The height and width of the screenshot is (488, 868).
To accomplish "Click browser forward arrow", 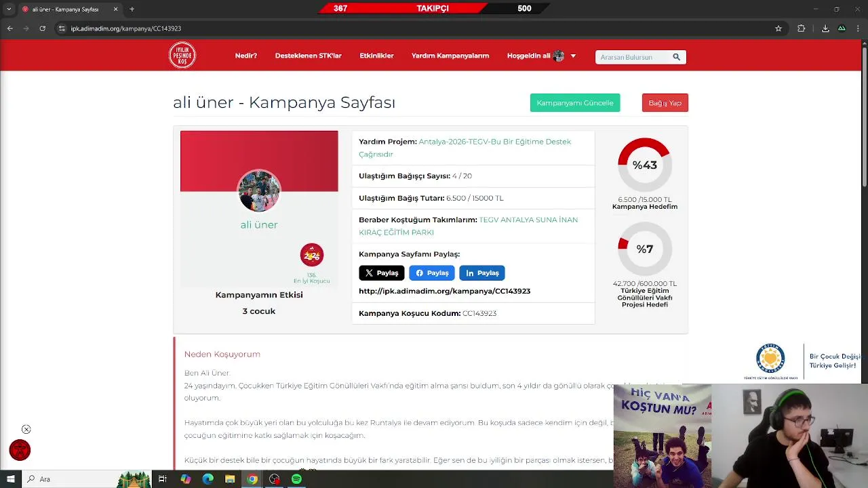I will 26,28.
